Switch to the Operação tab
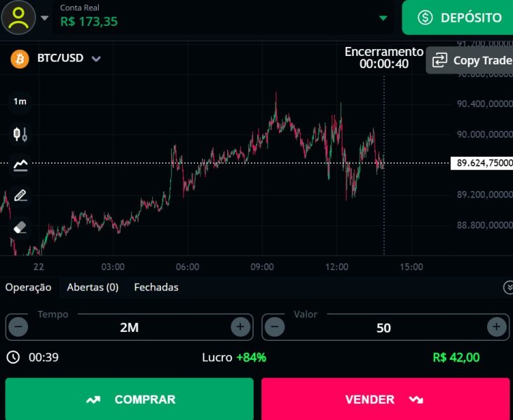The height and width of the screenshot is (420, 513). coord(28,287)
